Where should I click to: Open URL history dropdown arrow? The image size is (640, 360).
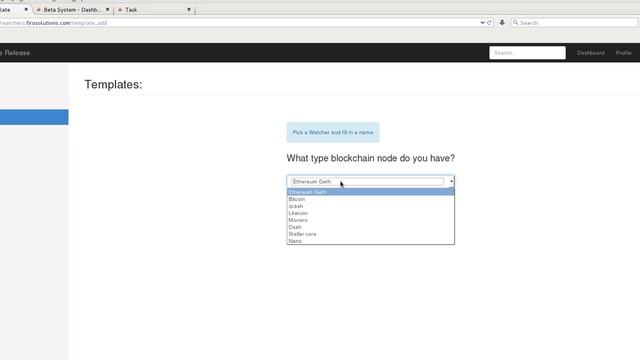pyautogui.click(x=482, y=23)
